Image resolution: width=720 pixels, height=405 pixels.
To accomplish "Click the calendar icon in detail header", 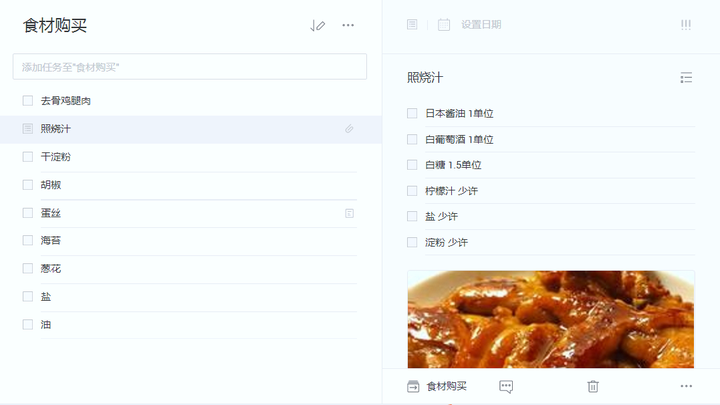I will (444, 24).
